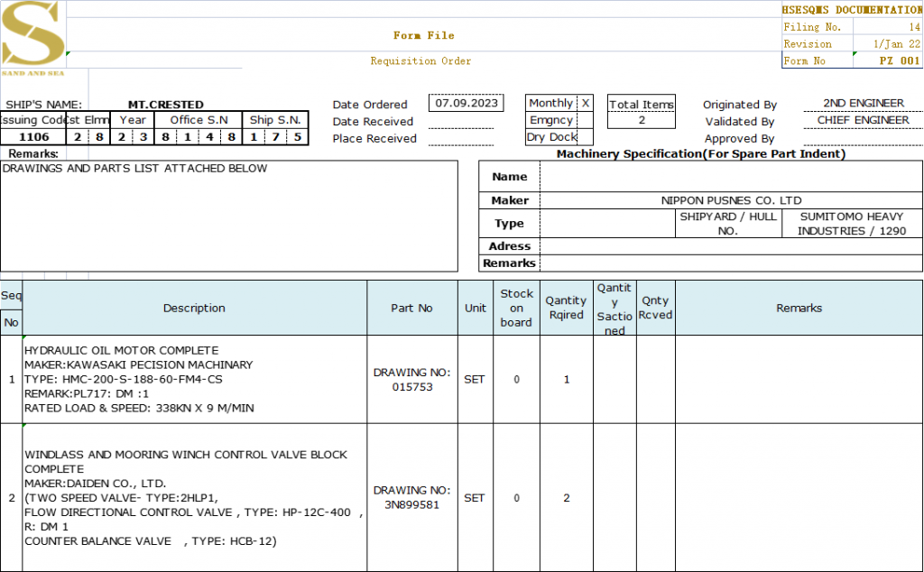The image size is (924, 572).
Task: Select the Maker cell NIPPON PUSNES CO. LTD
Action: point(731,200)
